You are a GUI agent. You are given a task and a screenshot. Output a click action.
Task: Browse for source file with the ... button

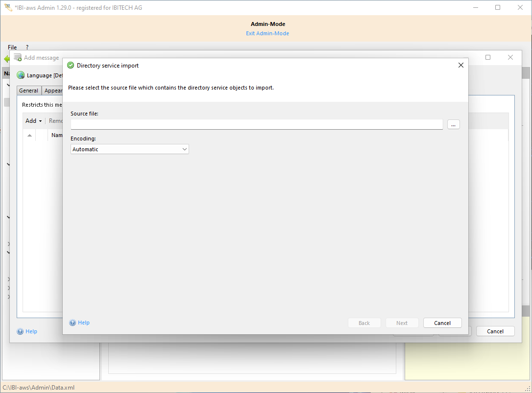tap(453, 125)
